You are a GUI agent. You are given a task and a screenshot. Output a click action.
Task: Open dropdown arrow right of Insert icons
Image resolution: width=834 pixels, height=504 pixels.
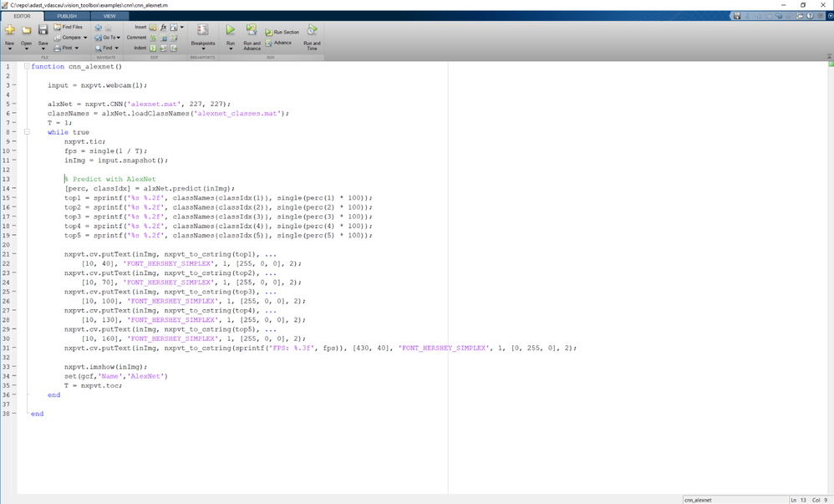182,27
